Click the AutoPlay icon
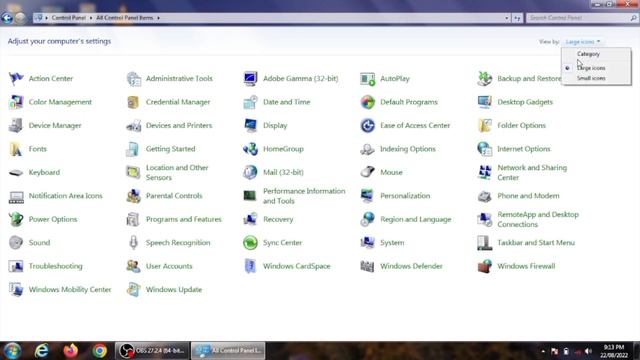The image size is (640, 360). (x=367, y=78)
